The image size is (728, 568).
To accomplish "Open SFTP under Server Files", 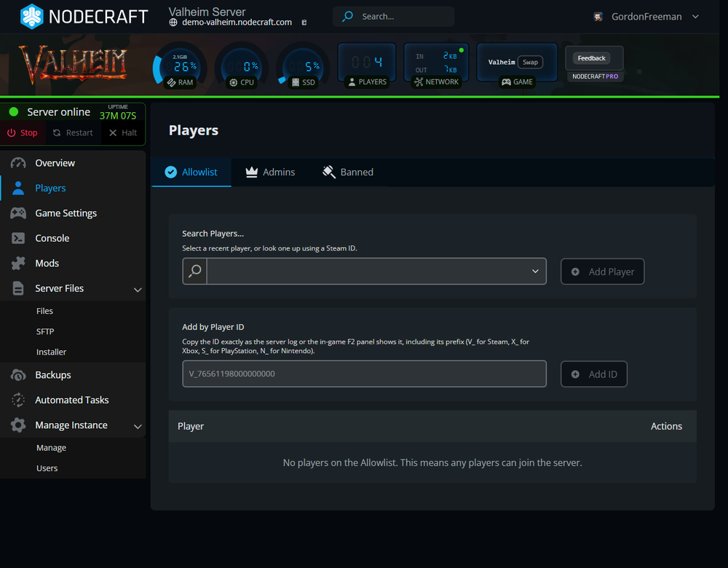I will point(45,331).
